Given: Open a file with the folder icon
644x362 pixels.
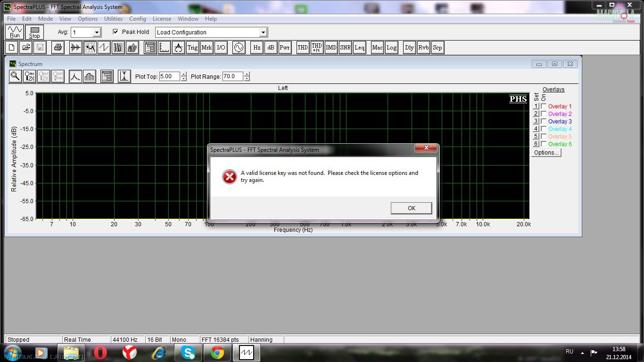Looking at the screenshot, I should tap(26, 48).
